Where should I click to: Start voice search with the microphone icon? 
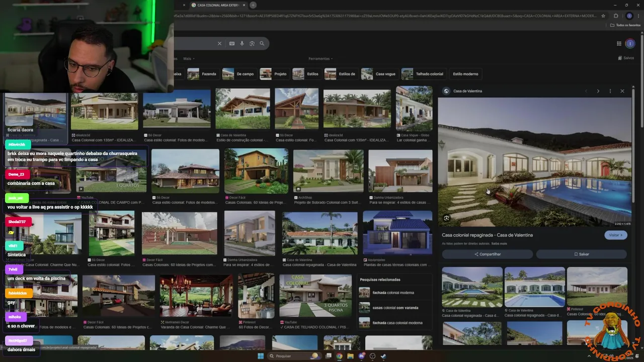pyautogui.click(x=242, y=44)
